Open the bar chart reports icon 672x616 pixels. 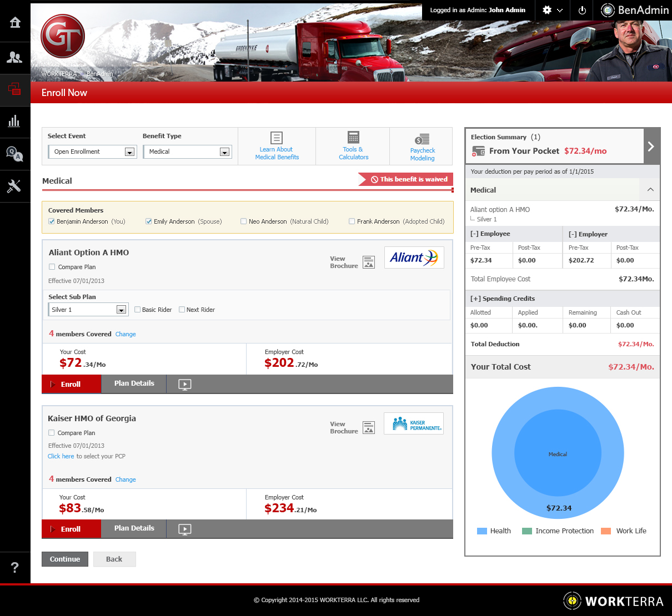(x=15, y=121)
